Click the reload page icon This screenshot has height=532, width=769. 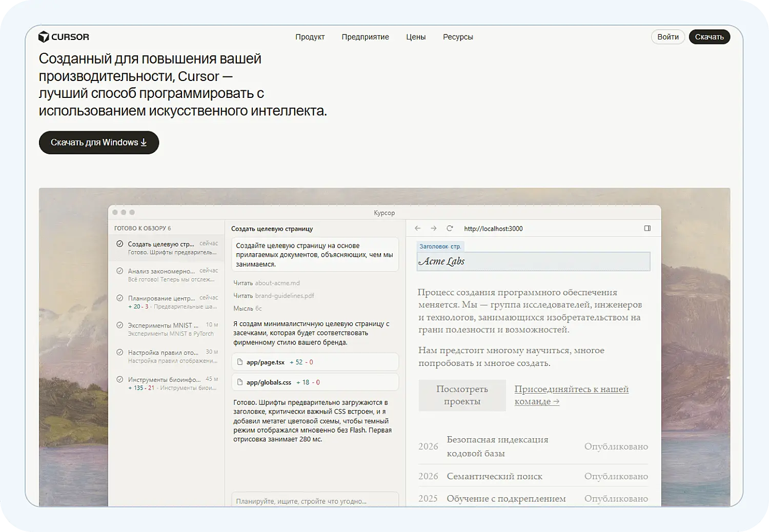pyautogui.click(x=450, y=229)
